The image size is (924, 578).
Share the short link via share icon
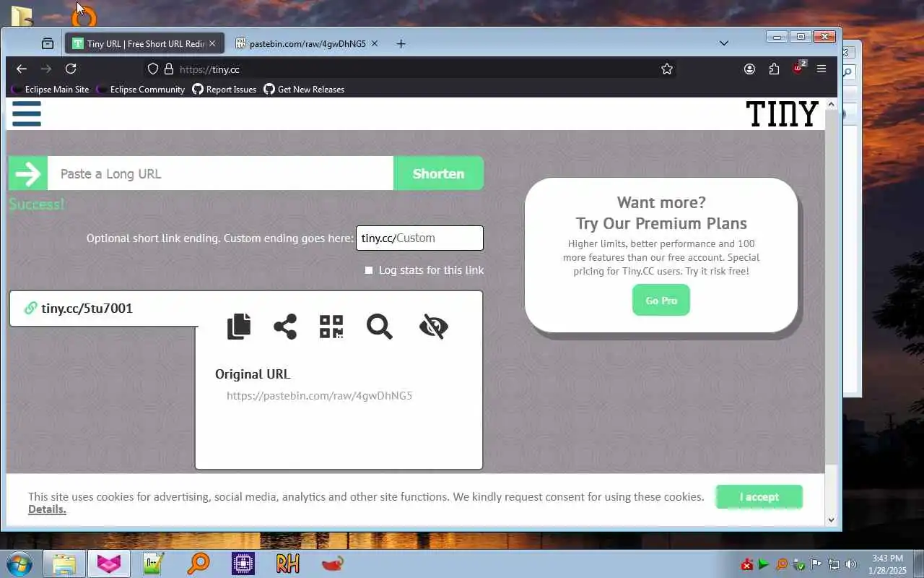point(285,327)
